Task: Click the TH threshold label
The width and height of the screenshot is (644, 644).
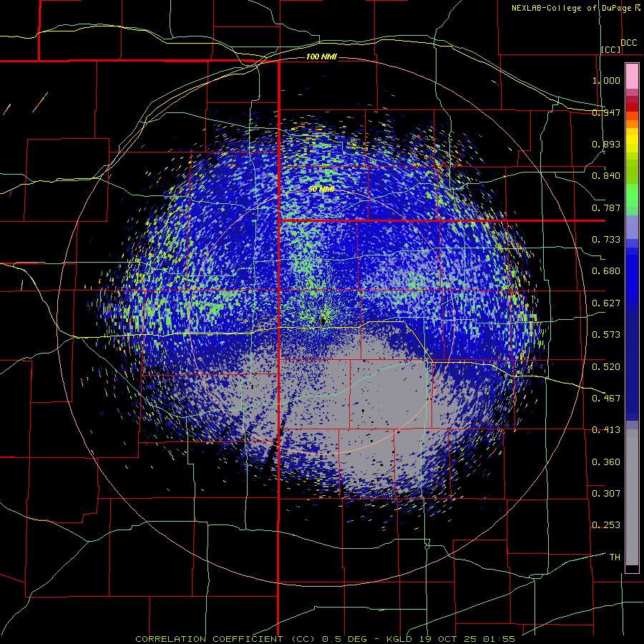Action: (615, 557)
